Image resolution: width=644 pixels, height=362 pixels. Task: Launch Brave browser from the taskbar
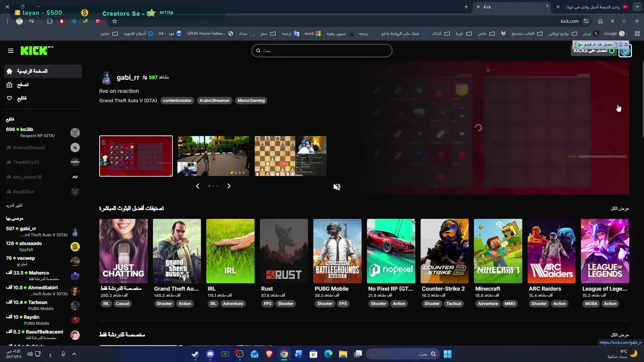coord(269,354)
